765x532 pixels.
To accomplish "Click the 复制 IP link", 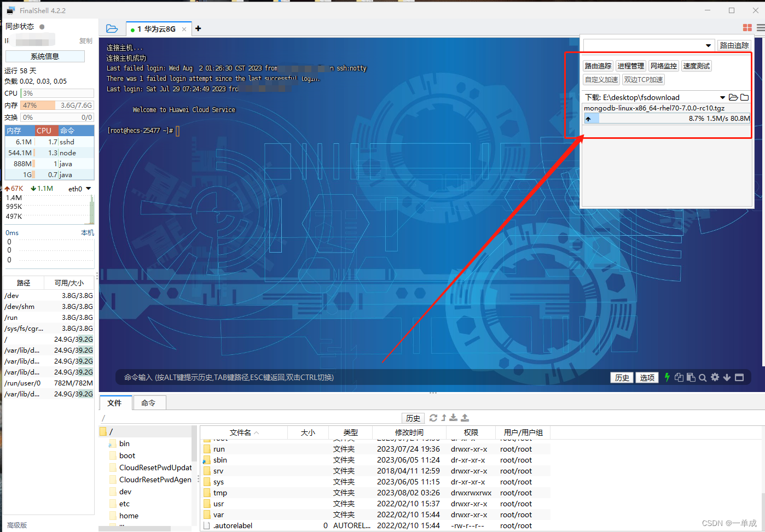I will [x=86, y=41].
